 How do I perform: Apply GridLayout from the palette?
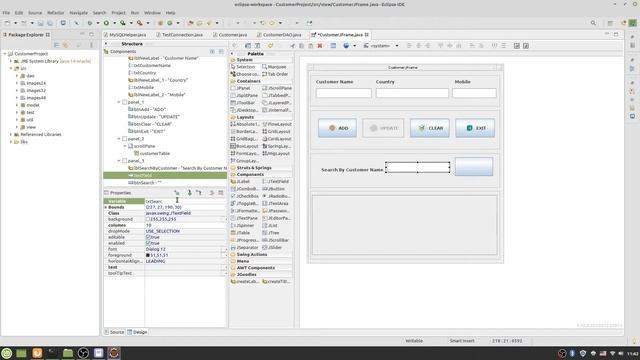click(277, 131)
